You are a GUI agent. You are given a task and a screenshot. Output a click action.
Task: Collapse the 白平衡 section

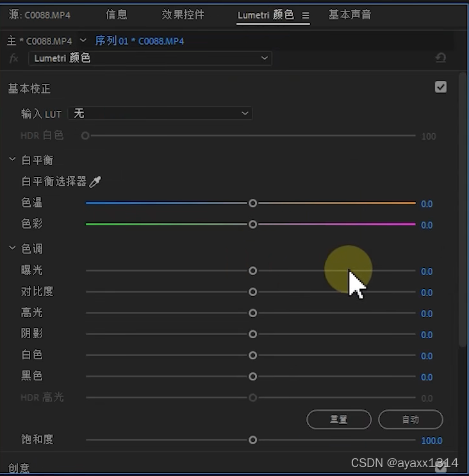tap(12, 160)
